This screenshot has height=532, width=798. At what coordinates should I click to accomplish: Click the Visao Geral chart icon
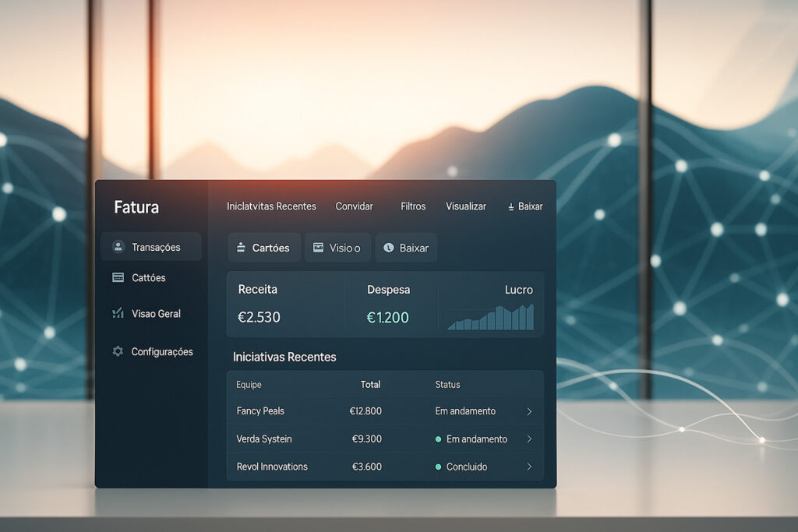(x=118, y=313)
